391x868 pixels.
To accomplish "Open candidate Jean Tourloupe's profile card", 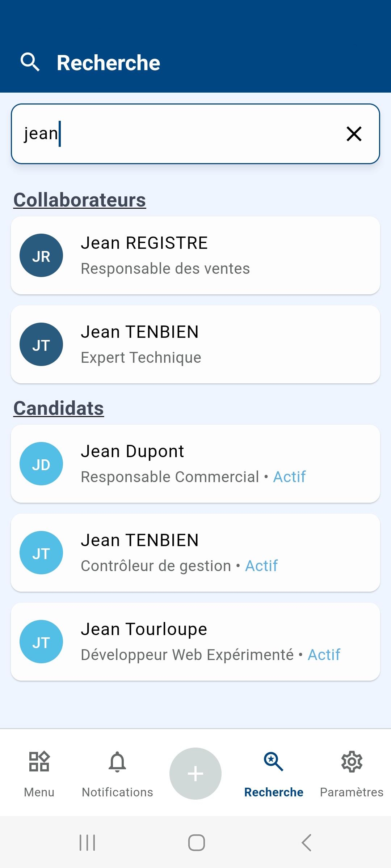I will (217, 642).
